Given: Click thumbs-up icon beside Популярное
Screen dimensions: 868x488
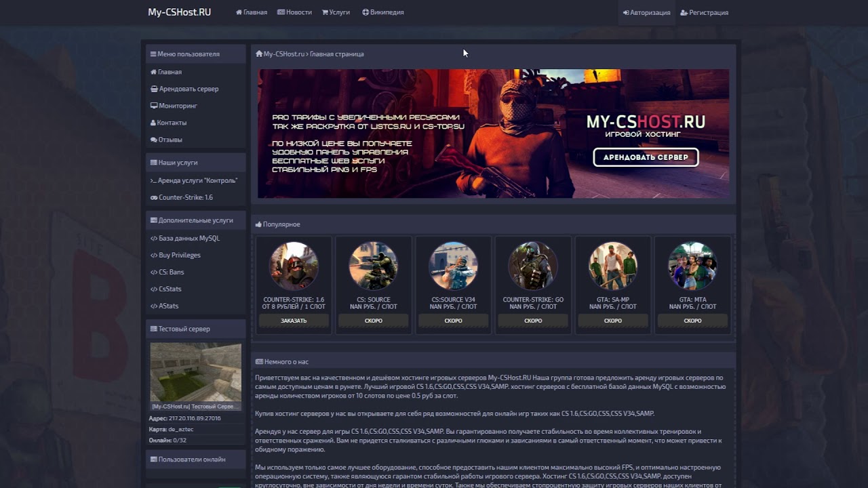Looking at the screenshot, I should (x=258, y=224).
